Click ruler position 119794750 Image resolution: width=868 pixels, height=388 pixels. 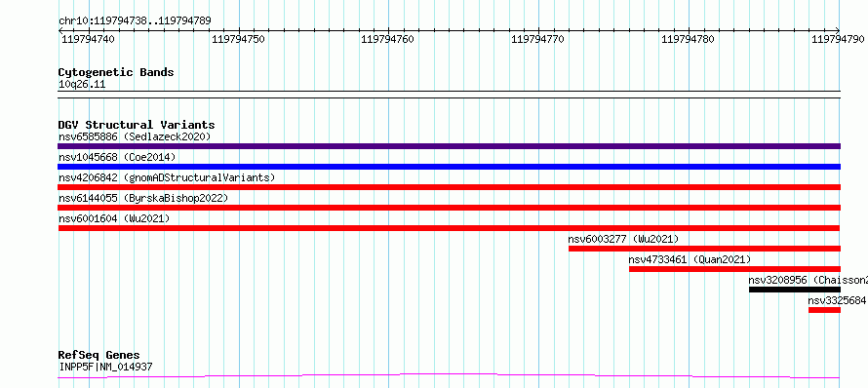(239, 39)
